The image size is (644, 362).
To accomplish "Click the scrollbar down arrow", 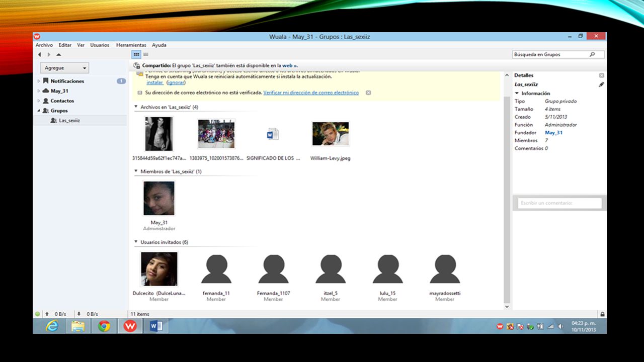I will (507, 306).
